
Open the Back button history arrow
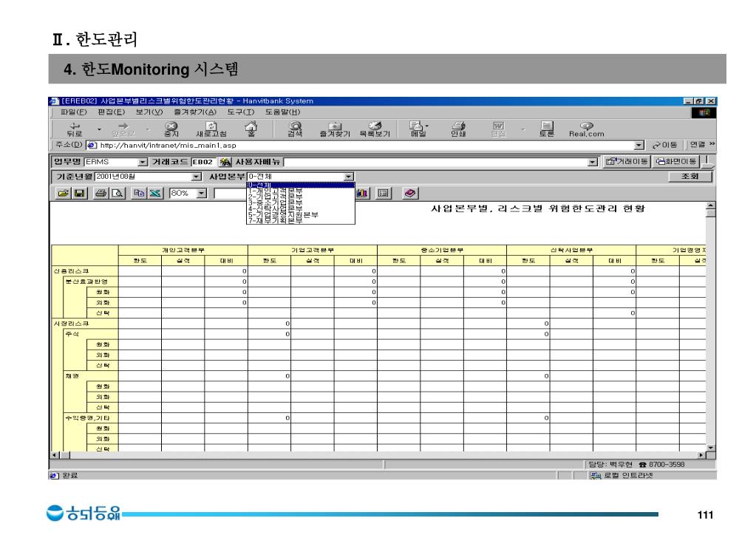tap(99, 129)
